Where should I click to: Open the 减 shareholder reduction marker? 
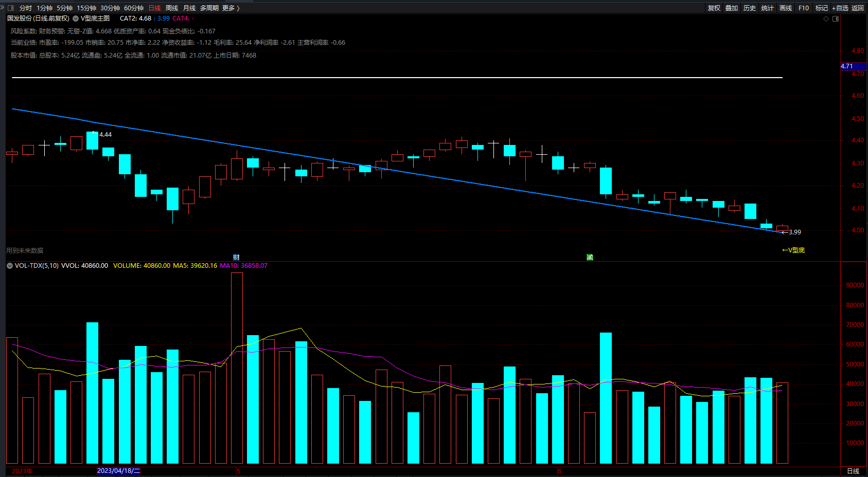point(590,257)
